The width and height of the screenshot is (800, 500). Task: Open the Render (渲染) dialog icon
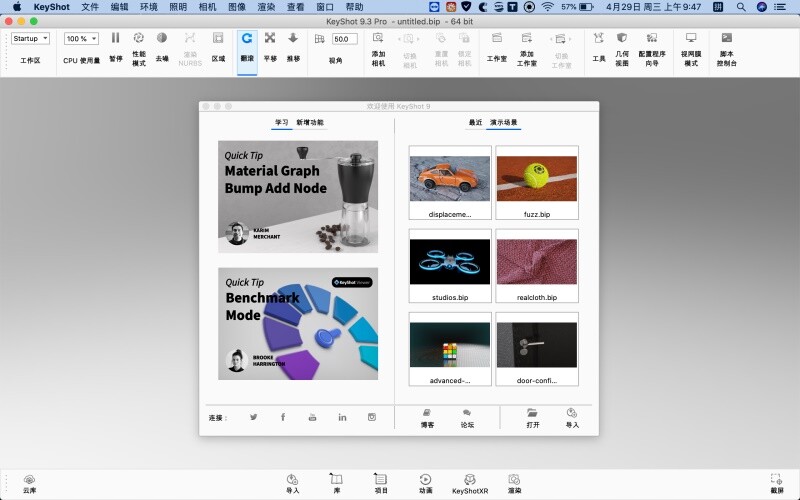[514, 479]
